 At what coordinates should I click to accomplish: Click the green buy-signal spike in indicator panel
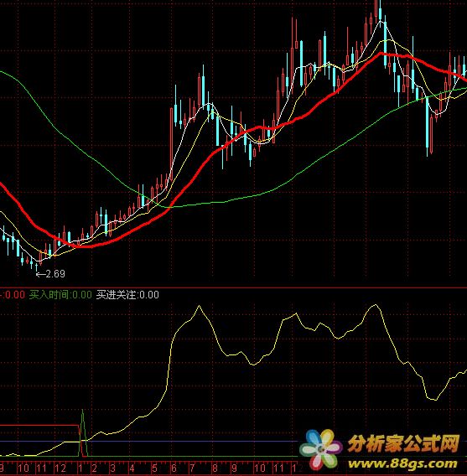83,432
